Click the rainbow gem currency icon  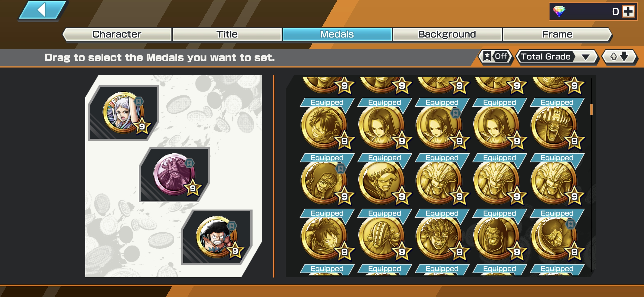[559, 11]
